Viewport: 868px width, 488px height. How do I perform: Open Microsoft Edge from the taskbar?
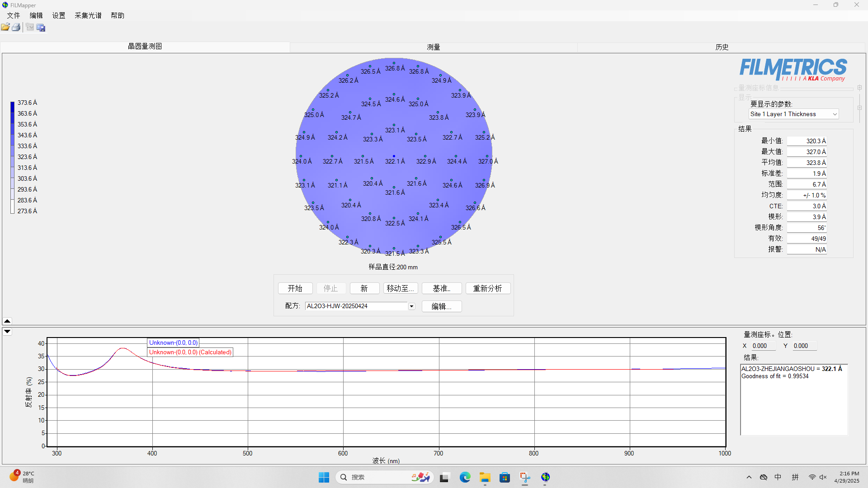[465, 477]
